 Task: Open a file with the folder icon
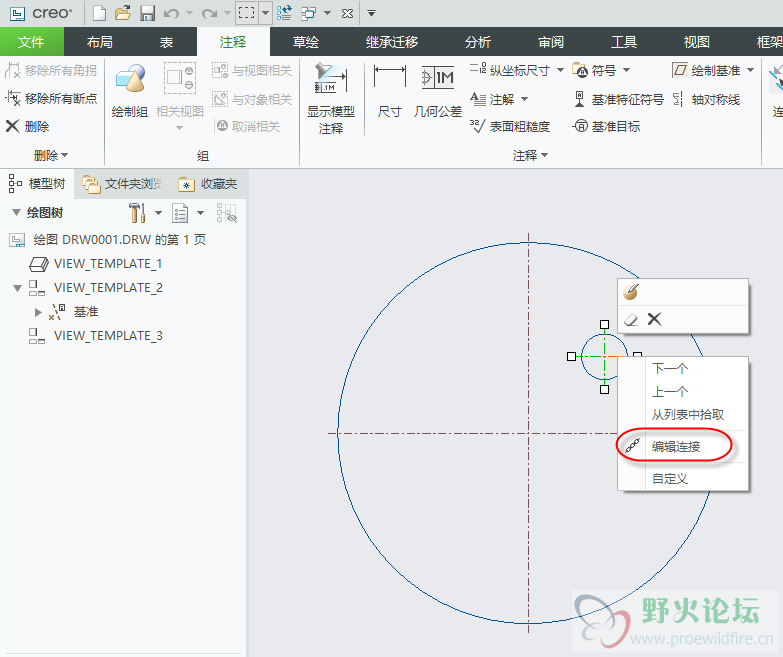click(122, 13)
